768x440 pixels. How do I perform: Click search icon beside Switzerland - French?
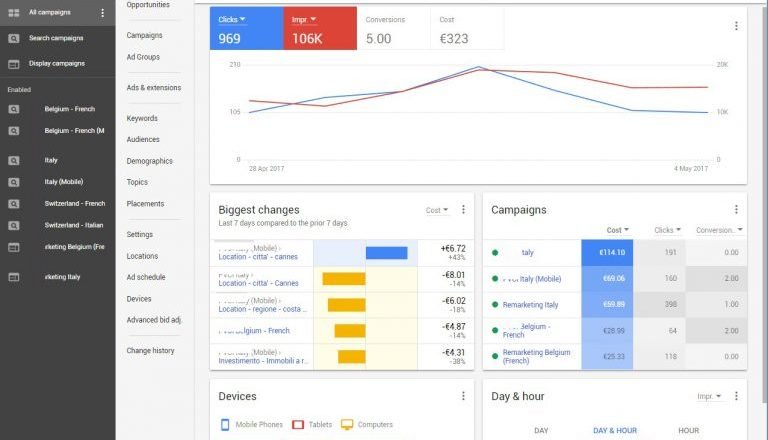coord(14,204)
